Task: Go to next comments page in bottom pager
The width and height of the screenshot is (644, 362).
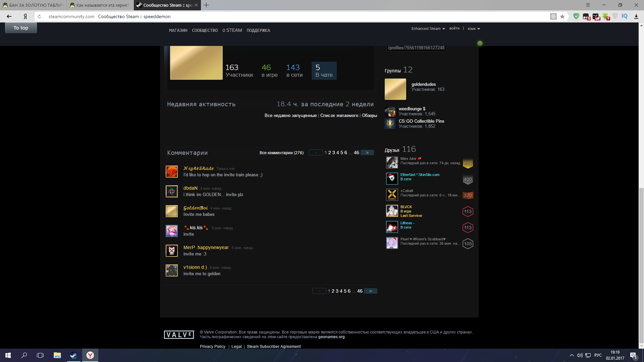Action: point(371,291)
